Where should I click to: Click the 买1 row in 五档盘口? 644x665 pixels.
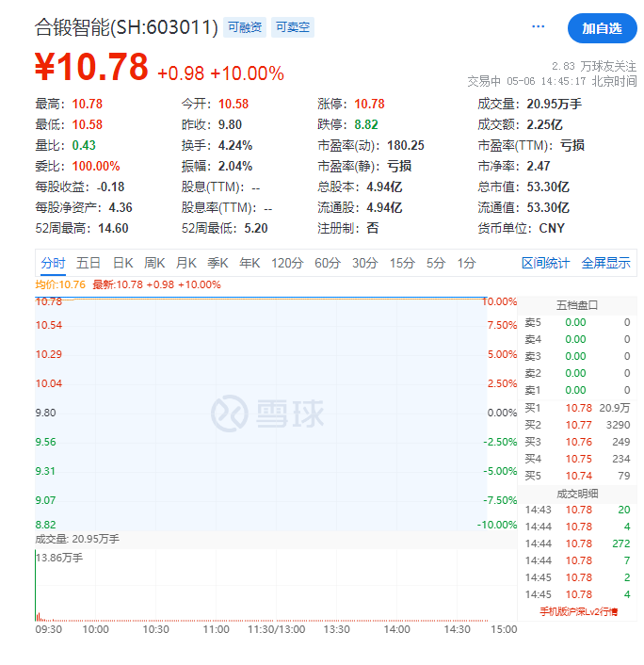(578, 407)
